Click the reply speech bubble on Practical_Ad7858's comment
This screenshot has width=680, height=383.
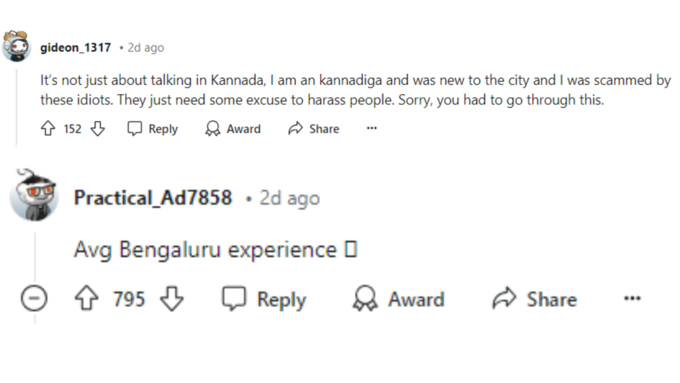234,298
